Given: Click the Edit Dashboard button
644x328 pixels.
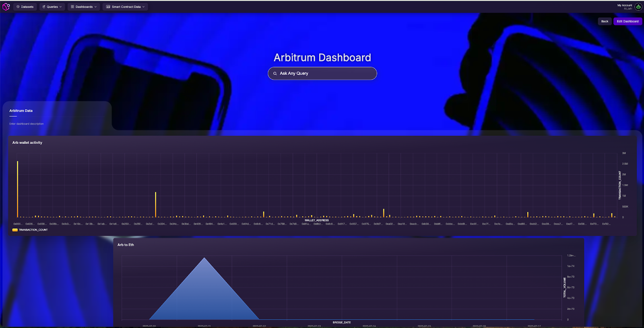Looking at the screenshot, I should click(627, 21).
